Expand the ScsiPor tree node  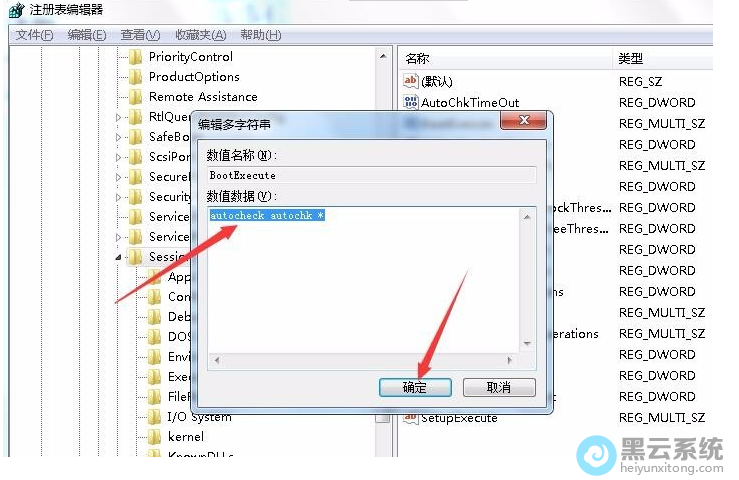pyautogui.click(x=118, y=157)
